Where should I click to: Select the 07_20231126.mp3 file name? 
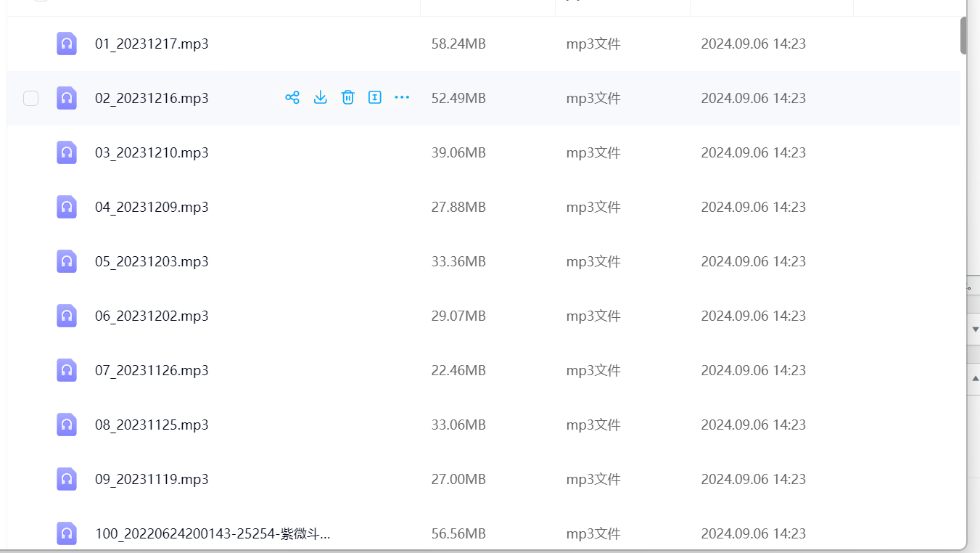tap(152, 370)
